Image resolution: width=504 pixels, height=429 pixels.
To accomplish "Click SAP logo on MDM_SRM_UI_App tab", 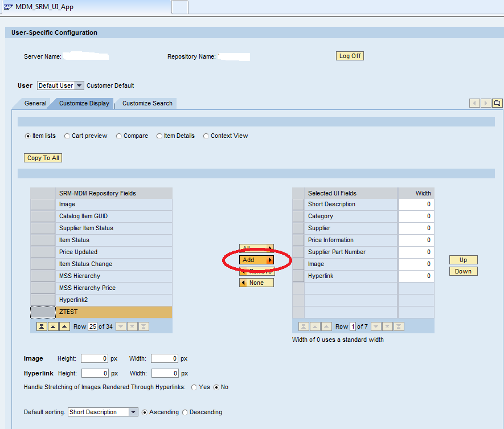I will tap(8, 7).
